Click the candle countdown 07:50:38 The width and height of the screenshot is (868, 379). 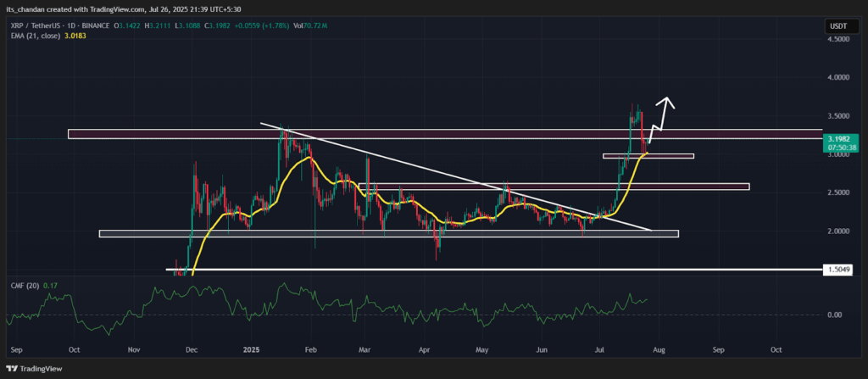point(840,148)
